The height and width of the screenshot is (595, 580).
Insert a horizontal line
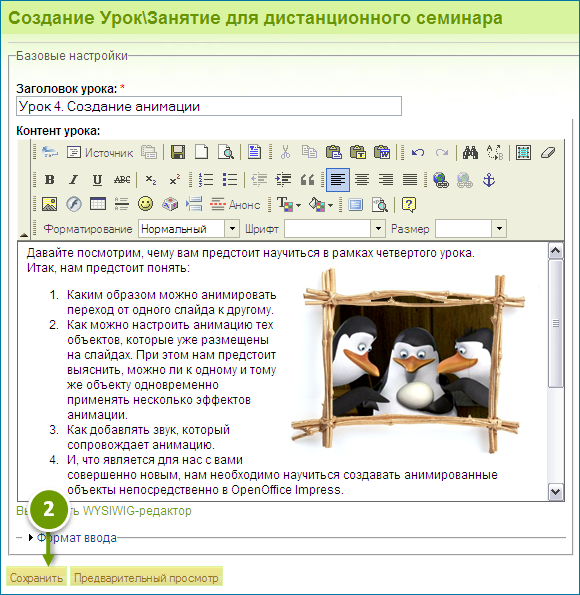click(x=122, y=204)
